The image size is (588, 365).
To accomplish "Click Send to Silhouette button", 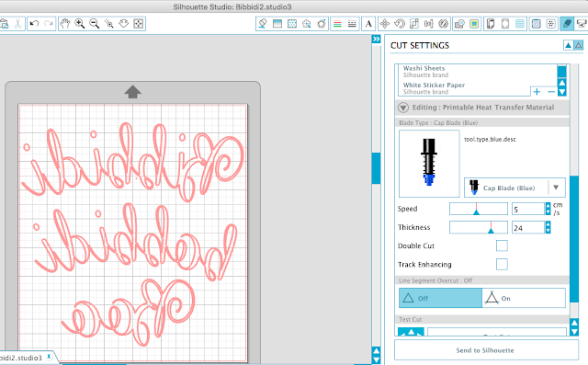I will pyautogui.click(x=486, y=350).
